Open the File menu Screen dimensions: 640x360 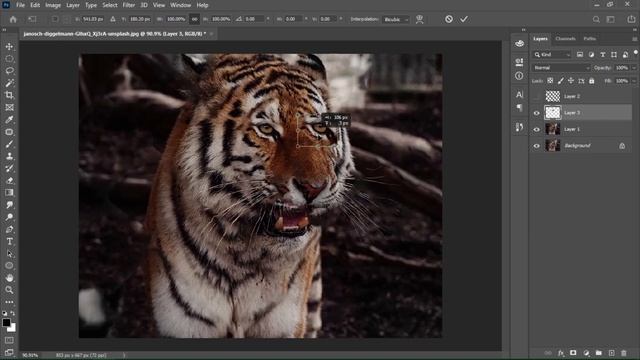tap(20, 5)
